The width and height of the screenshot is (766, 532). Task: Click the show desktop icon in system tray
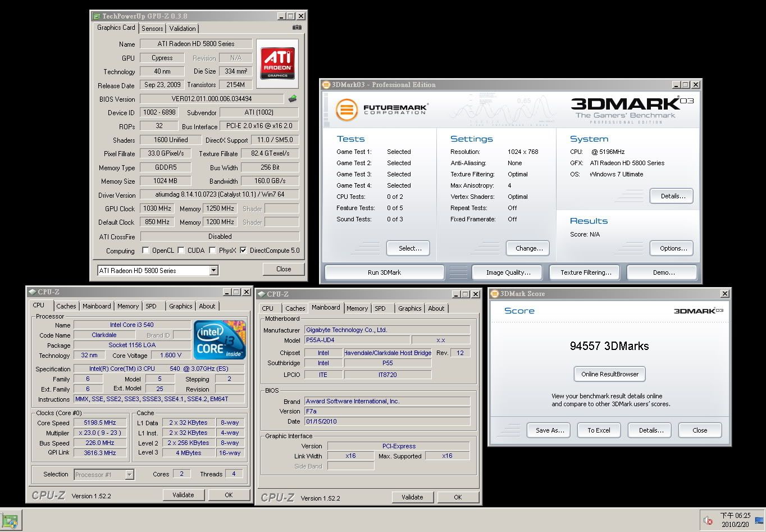pyautogui.click(x=759, y=520)
